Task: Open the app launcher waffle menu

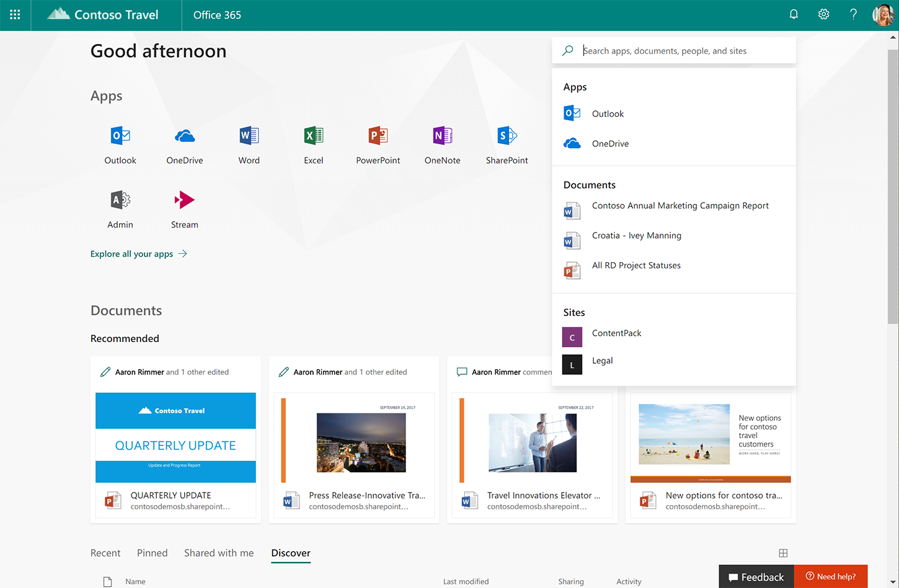Action: [14, 14]
